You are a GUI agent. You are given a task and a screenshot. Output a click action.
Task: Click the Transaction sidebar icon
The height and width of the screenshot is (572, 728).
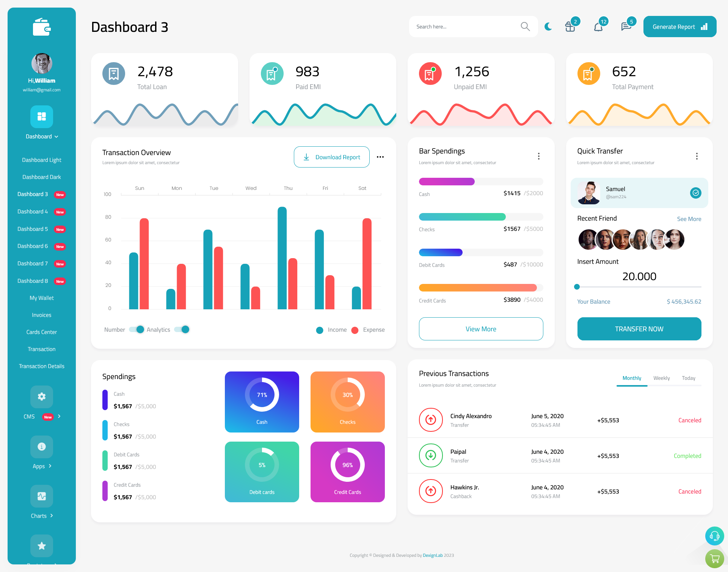[41, 349]
